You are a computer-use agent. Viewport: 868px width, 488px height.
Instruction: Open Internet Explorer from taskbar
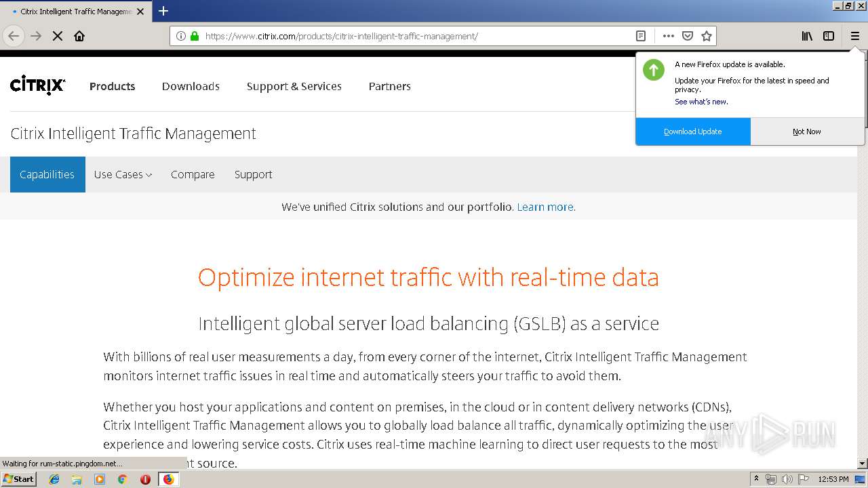coord(54,479)
